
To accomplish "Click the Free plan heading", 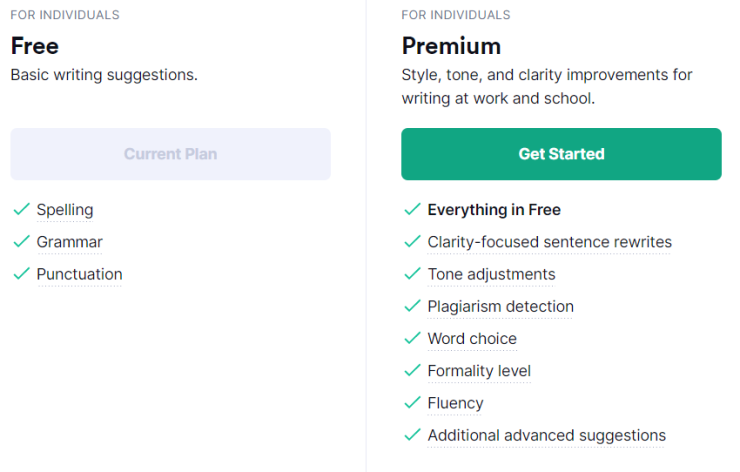I will pyautogui.click(x=35, y=46).
